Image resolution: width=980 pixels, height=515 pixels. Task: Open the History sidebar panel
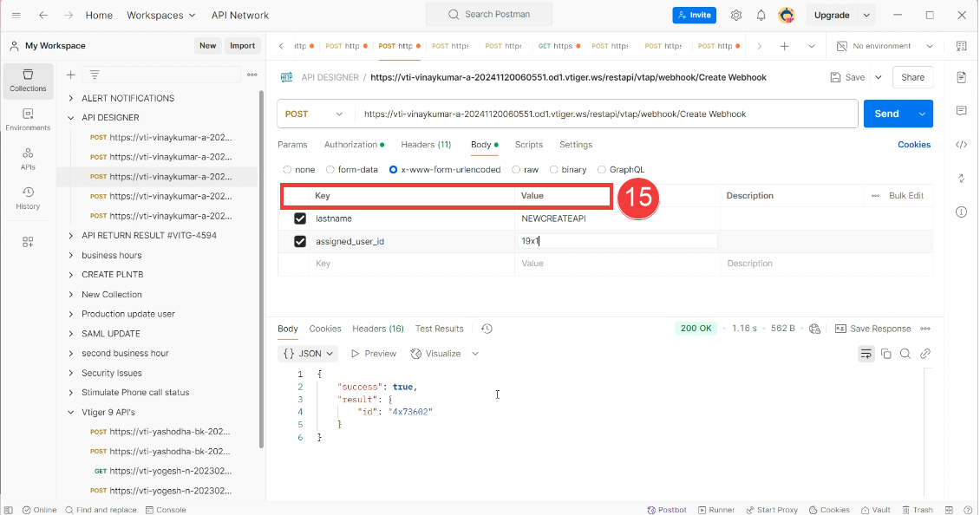[x=28, y=198]
